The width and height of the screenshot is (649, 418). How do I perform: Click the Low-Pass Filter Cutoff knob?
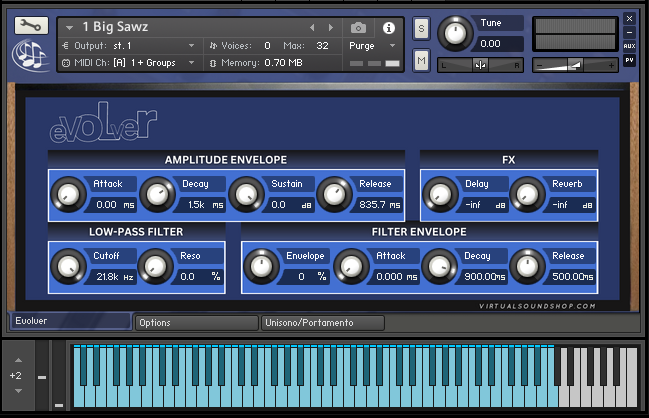point(68,265)
